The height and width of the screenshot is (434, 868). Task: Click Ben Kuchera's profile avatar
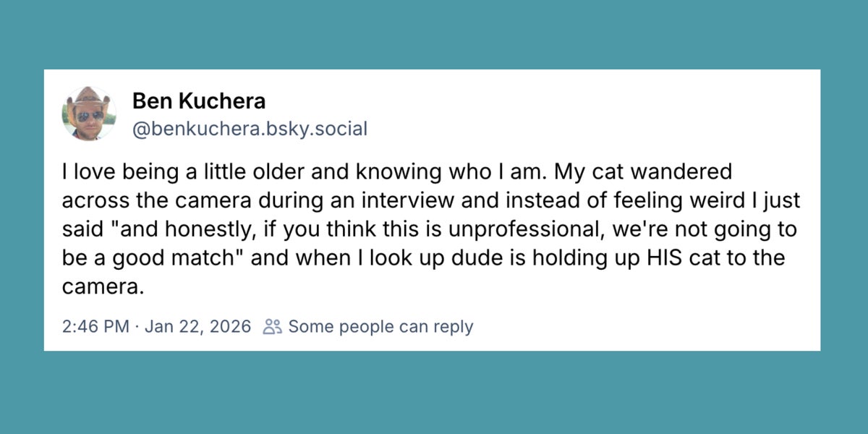89,114
